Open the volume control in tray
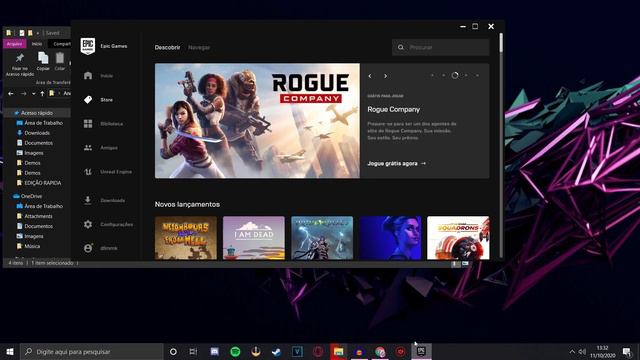This screenshot has width=640, height=360. point(582,351)
